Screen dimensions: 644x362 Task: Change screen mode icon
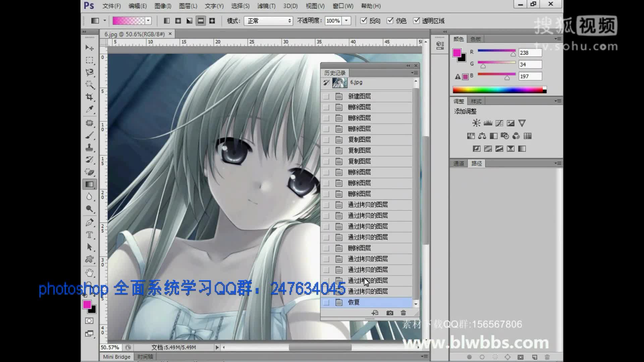point(89,334)
